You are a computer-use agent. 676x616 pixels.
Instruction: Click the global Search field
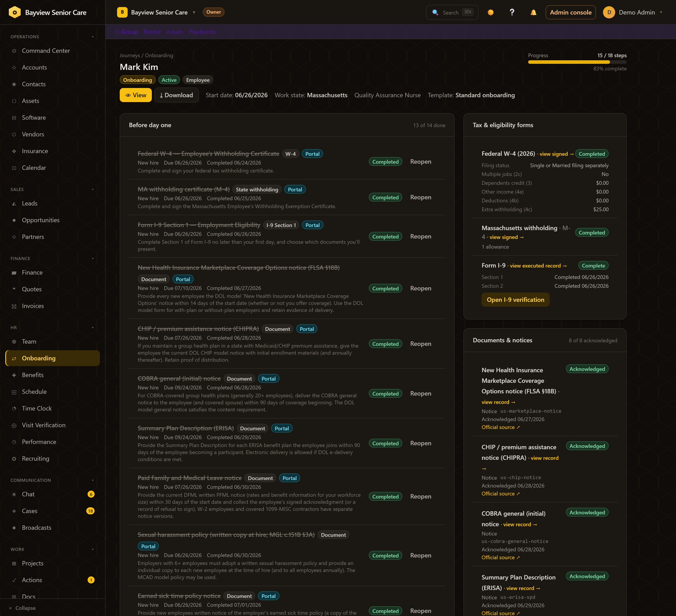click(x=452, y=12)
